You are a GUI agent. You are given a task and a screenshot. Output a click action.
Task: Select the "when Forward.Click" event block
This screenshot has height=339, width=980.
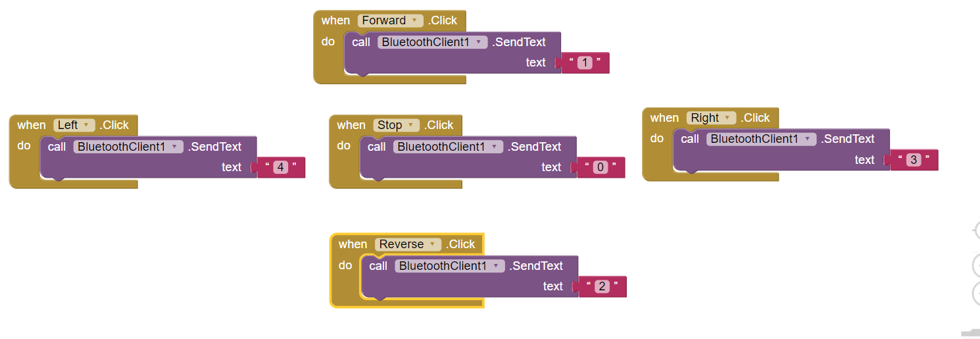335,20
